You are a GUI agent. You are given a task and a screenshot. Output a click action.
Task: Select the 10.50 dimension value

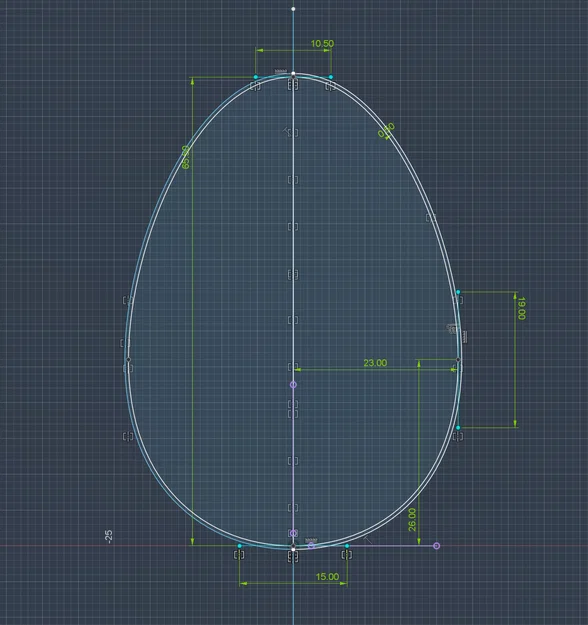click(x=322, y=43)
